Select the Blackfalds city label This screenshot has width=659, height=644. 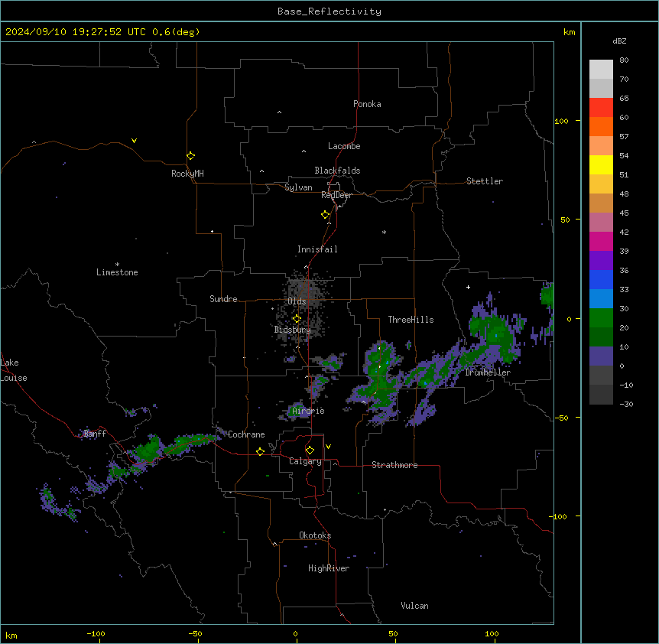pyautogui.click(x=337, y=171)
